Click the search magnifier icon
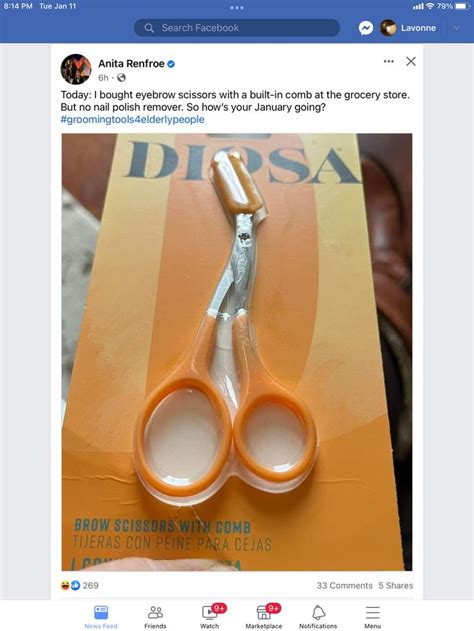 (x=149, y=28)
